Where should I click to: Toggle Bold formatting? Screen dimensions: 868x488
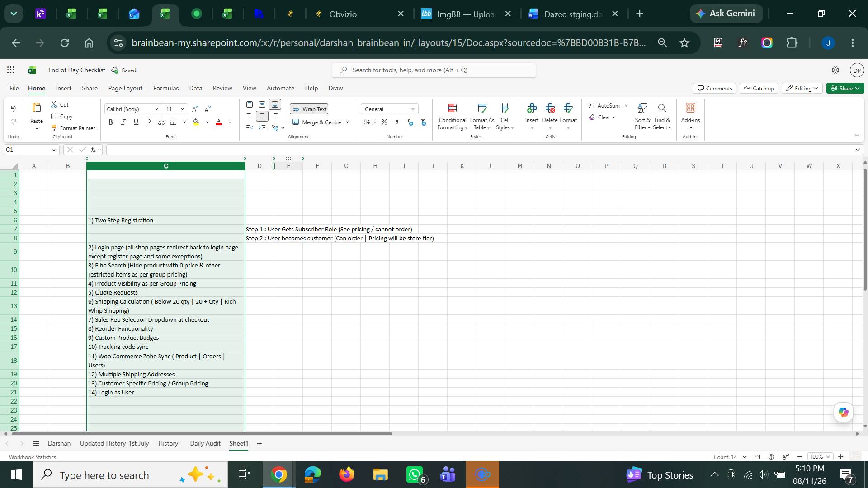click(110, 122)
